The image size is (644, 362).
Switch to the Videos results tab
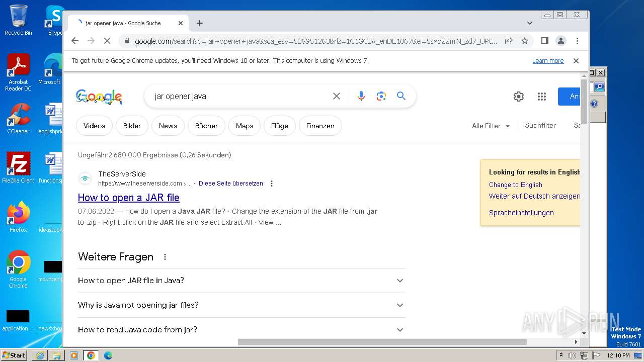click(x=94, y=126)
